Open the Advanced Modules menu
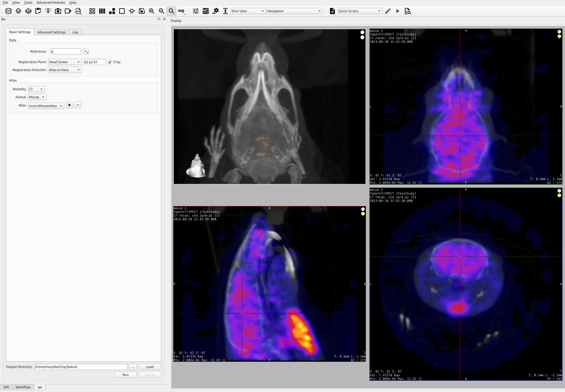The height and width of the screenshot is (392, 565). pyautogui.click(x=51, y=3)
